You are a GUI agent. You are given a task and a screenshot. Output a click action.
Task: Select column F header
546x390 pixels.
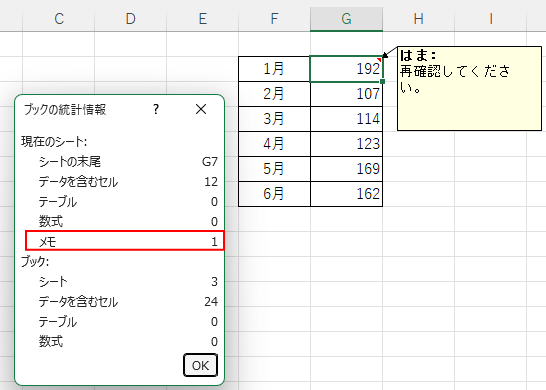tap(274, 19)
